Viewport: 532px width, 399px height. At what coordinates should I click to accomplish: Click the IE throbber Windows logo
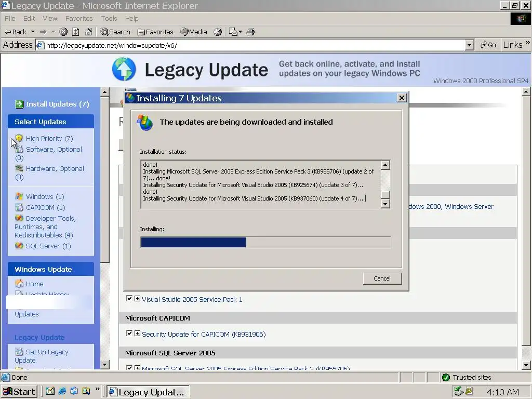(521, 19)
